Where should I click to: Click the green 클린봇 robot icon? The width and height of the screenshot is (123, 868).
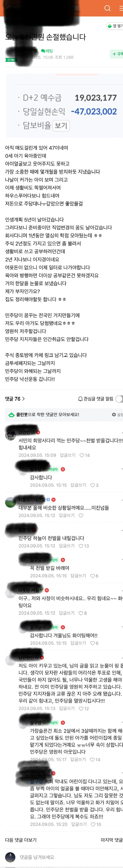11,414
